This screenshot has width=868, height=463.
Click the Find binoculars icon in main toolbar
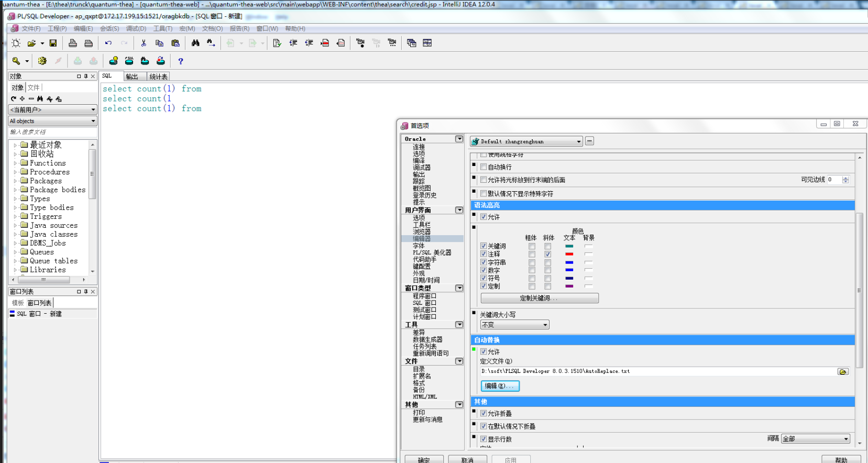[x=195, y=43]
